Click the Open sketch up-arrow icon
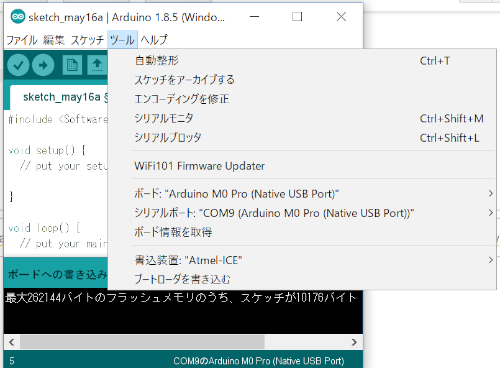 click(97, 65)
